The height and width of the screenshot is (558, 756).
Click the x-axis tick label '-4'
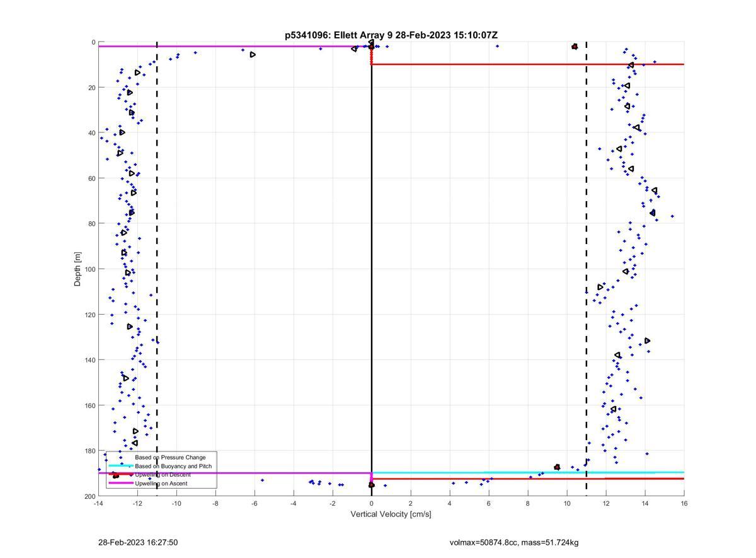pos(294,503)
